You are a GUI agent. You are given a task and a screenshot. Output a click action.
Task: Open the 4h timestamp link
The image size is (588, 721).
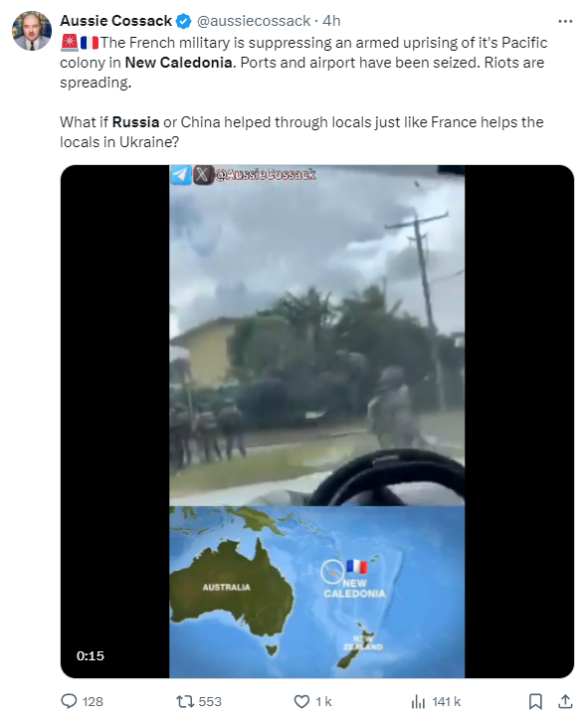coord(331,21)
